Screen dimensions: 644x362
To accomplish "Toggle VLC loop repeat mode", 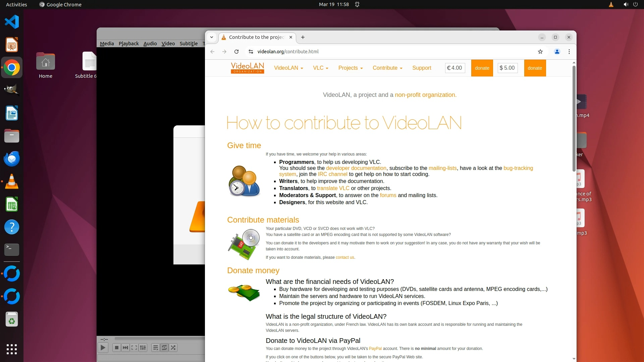I will point(164,348).
